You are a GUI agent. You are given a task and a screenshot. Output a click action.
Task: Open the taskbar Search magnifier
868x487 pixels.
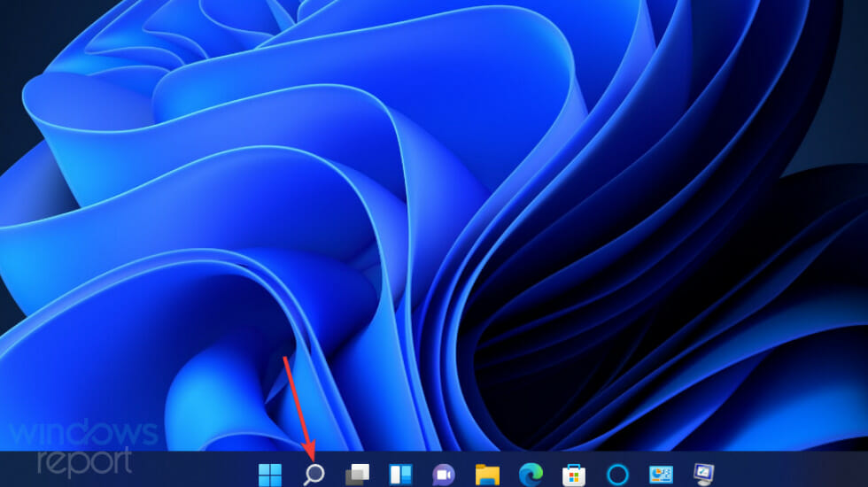(x=314, y=475)
